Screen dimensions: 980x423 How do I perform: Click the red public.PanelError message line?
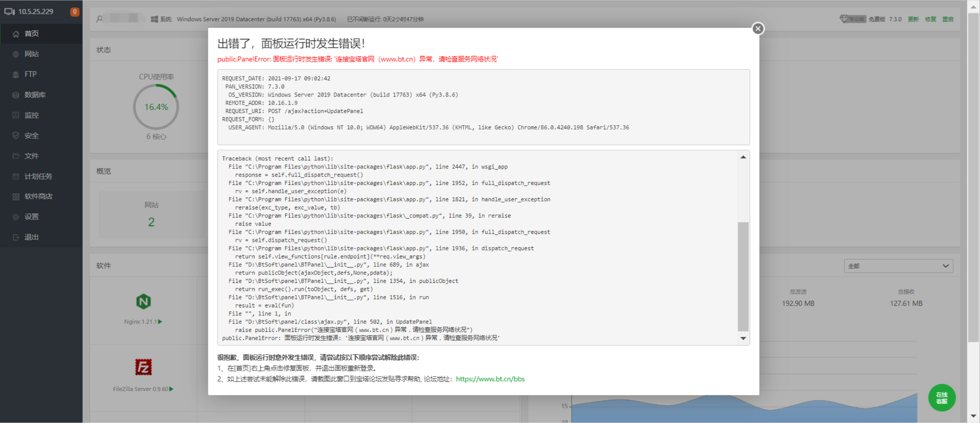357,59
